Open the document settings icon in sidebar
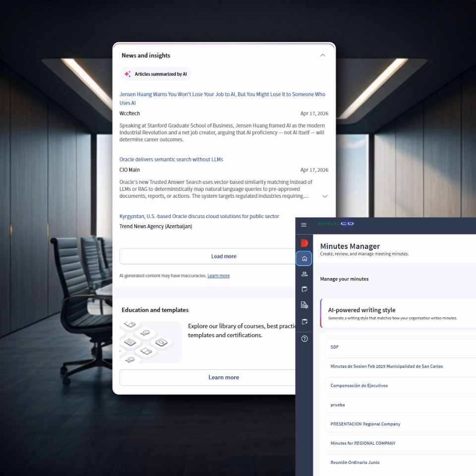476x476 pixels. 304,305
